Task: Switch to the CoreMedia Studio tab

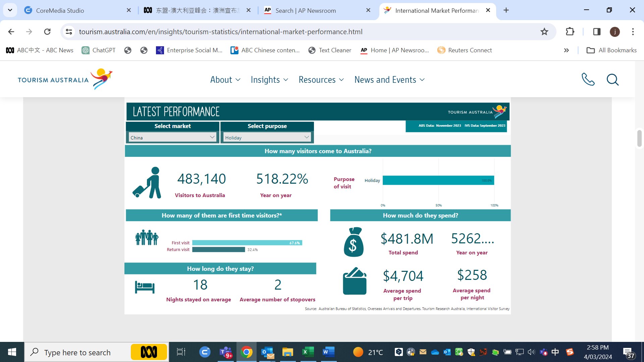Action: (60, 10)
